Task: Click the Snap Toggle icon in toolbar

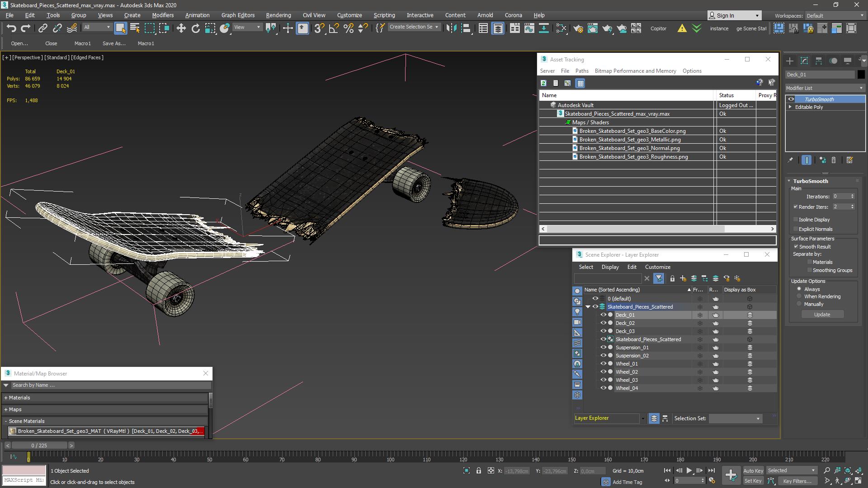Action: point(318,28)
